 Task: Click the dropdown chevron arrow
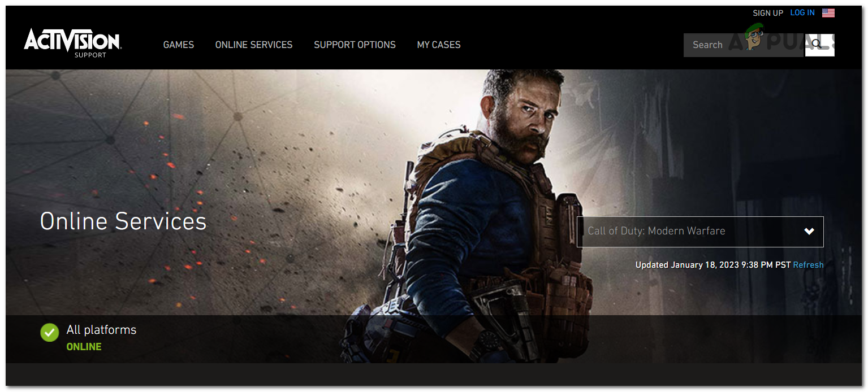click(809, 232)
